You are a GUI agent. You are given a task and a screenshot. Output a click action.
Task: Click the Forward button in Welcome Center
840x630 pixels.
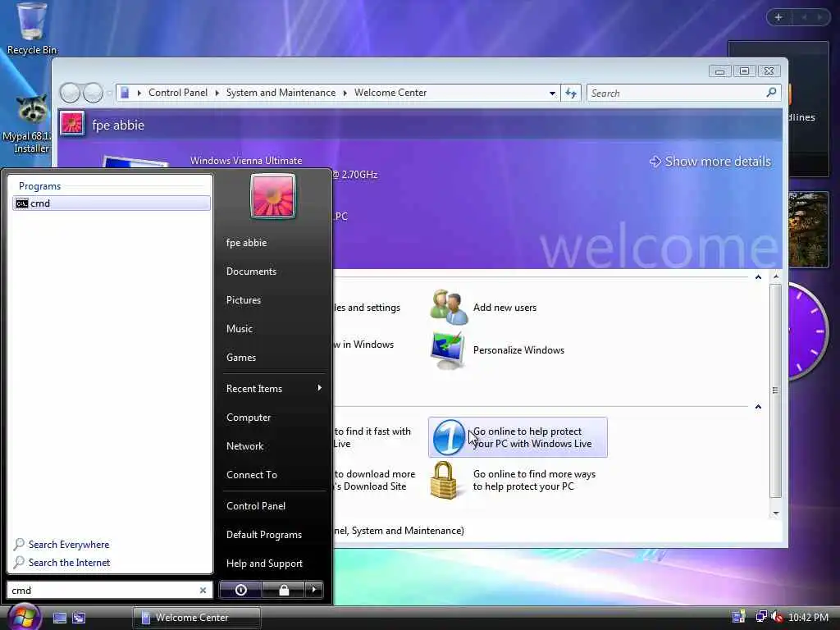tap(93, 93)
